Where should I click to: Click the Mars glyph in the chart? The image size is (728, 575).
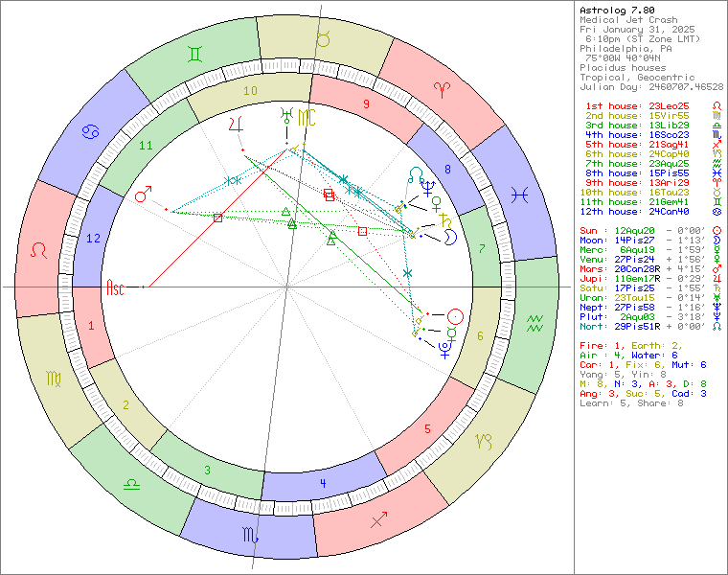[143, 195]
